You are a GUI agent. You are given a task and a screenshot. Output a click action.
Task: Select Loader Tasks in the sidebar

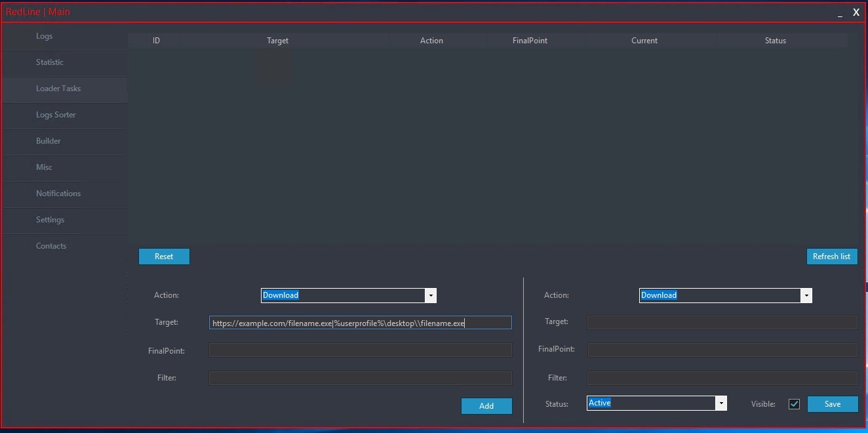tap(64, 89)
